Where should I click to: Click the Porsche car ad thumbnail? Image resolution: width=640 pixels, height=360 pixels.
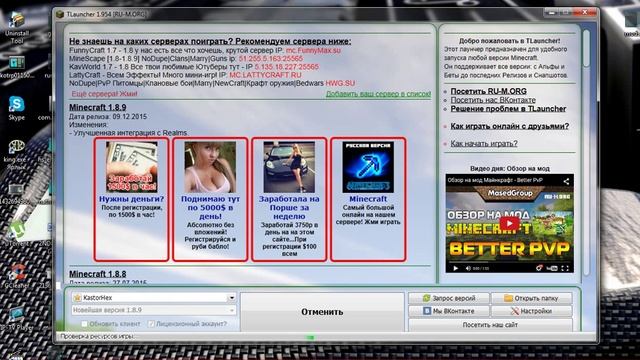click(289, 167)
